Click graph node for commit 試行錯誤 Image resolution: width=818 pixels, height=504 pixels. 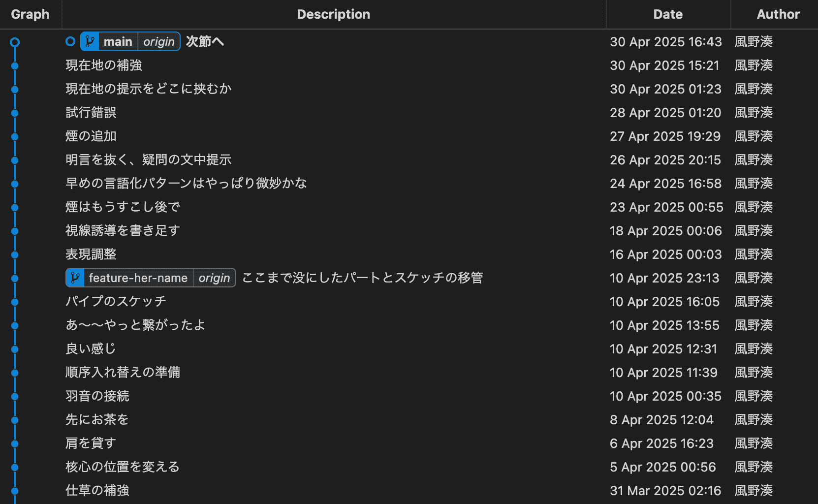click(15, 113)
